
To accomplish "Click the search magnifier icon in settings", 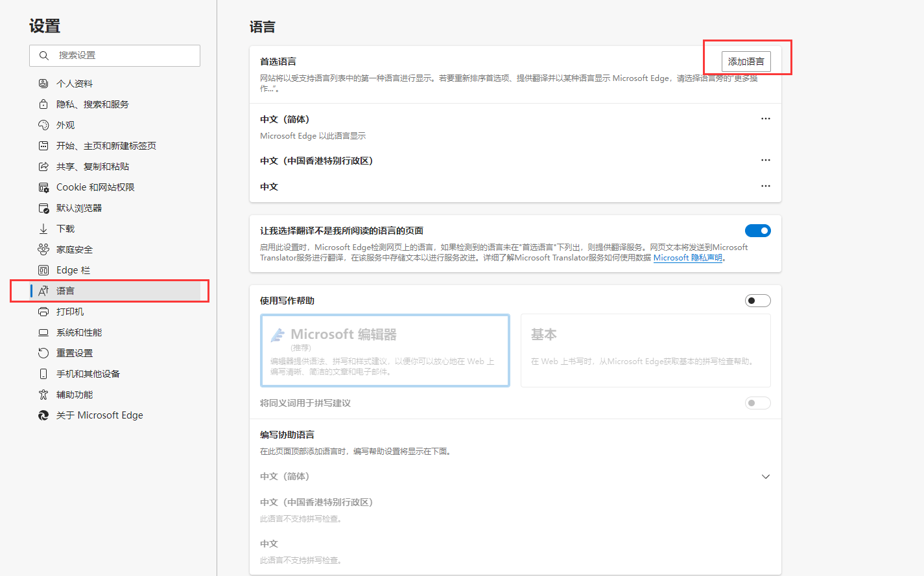I will 43,56.
